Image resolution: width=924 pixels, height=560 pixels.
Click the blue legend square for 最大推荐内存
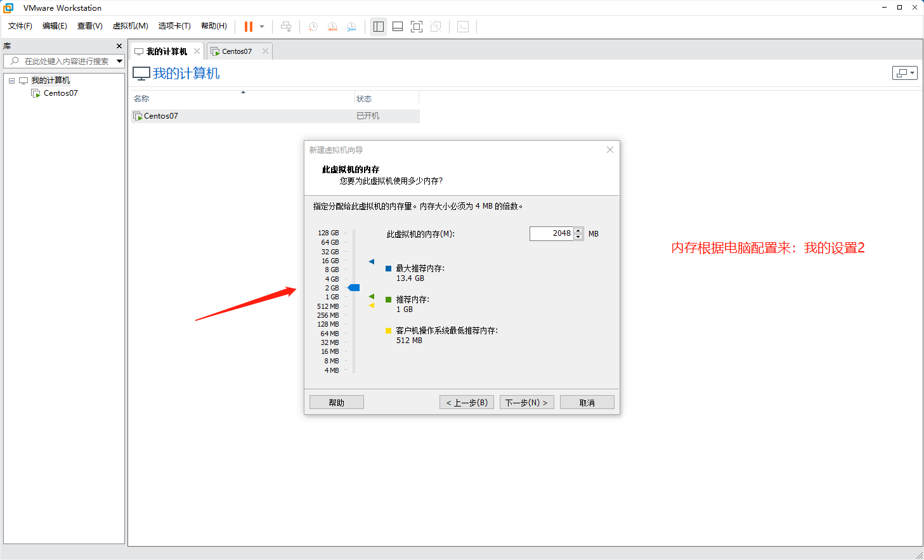click(389, 269)
